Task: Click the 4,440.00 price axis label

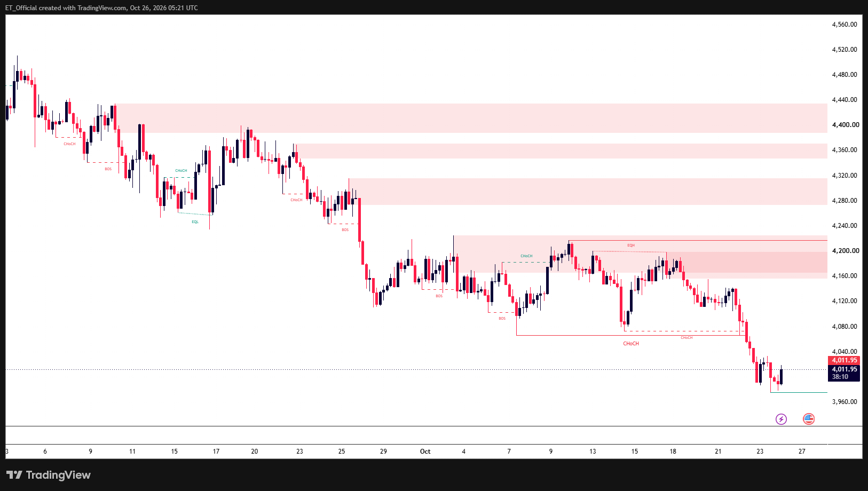Action: click(845, 100)
